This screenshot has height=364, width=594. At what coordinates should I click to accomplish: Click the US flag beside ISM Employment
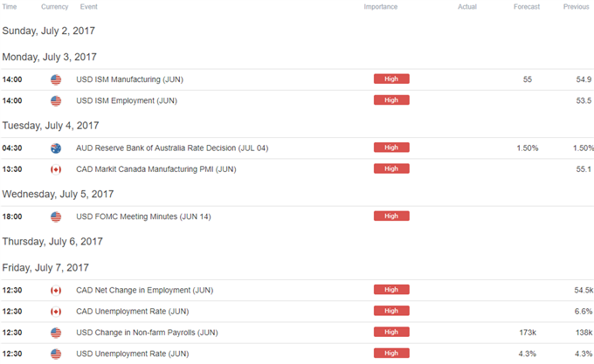click(x=56, y=100)
